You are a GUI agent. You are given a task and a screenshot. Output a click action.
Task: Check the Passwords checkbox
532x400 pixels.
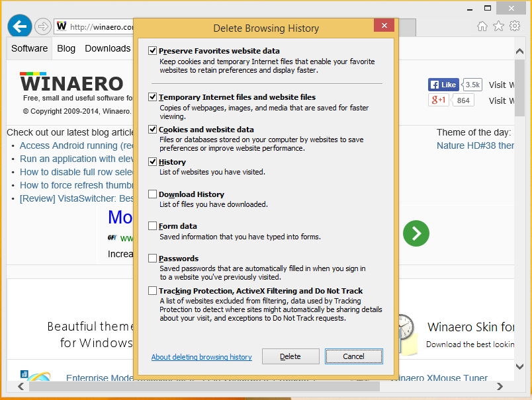click(152, 259)
